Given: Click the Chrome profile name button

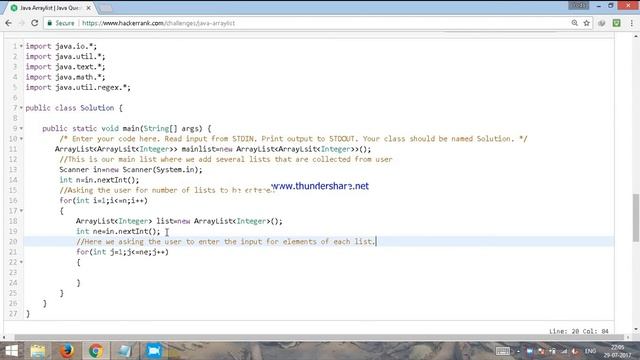Looking at the screenshot, I should (578, 5).
